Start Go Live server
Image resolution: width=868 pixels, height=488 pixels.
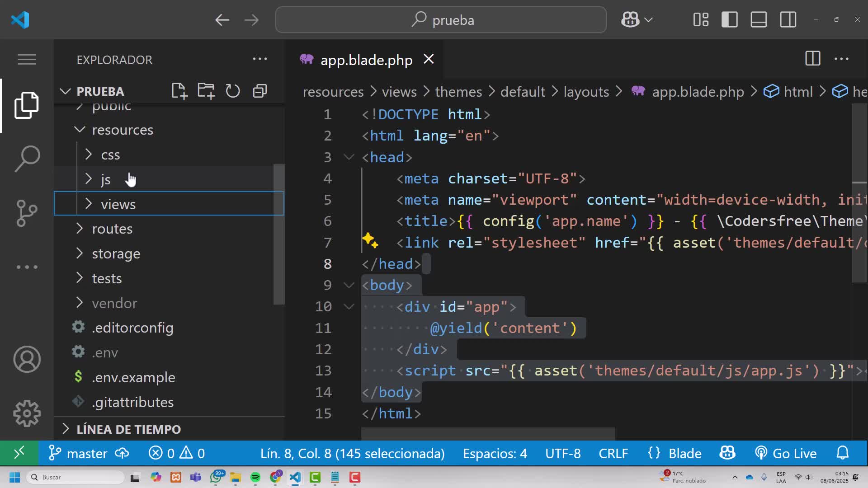click(786, 453)
